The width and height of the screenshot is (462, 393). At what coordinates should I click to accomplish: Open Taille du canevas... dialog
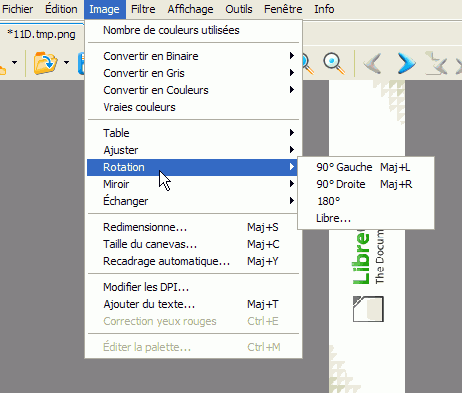click(193, 244)
